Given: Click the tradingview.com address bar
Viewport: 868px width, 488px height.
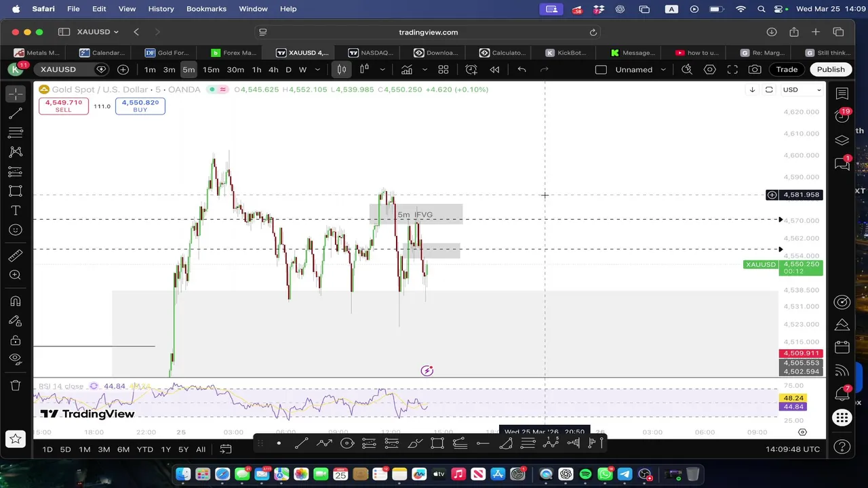Looking at the screenshot, I should coord(428,32).
